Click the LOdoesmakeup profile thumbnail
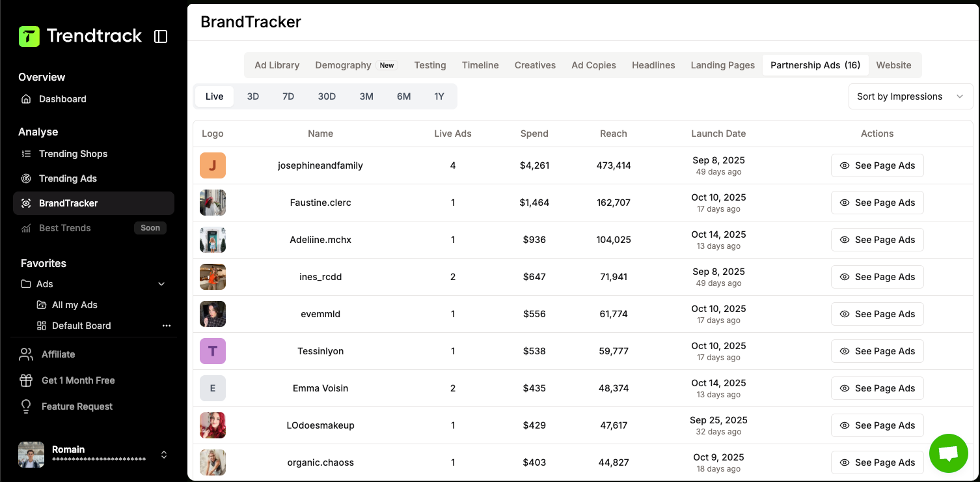The width and height of the screenshot is (980, 482). [x=213, y=425]
